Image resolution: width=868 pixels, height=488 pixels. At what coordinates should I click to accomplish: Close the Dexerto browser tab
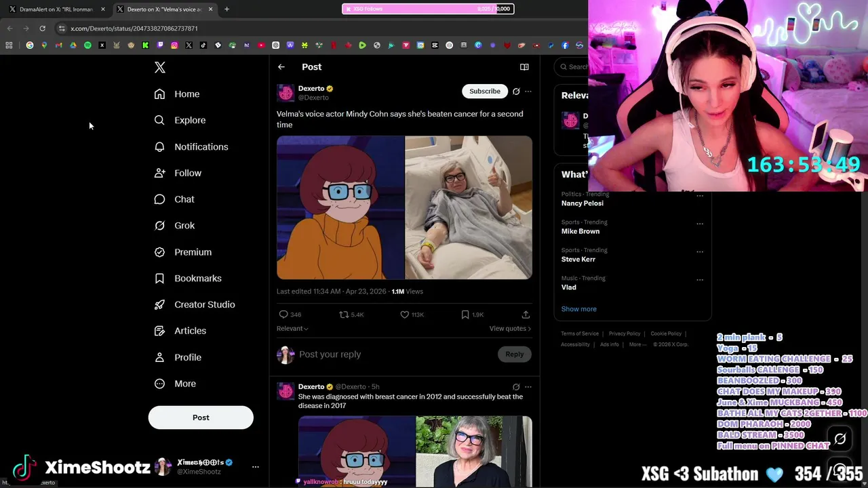click(x=210, y=9)
